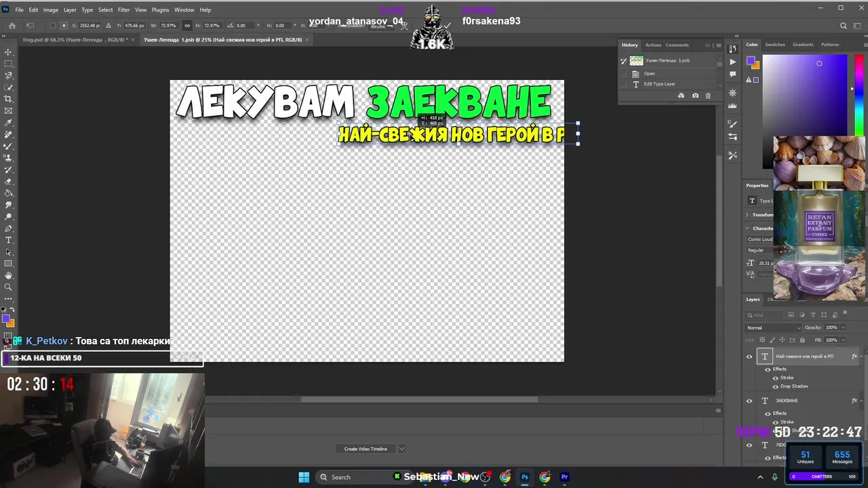This screenshot has width=868, height=488.
Task: Toggle Stroke effect visibility on Най-свежия layer
Action: click(x=775, y=378)
